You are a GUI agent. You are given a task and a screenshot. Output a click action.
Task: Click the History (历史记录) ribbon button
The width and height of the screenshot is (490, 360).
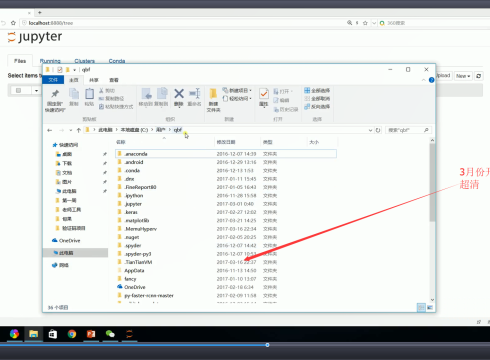click(286, 109)
